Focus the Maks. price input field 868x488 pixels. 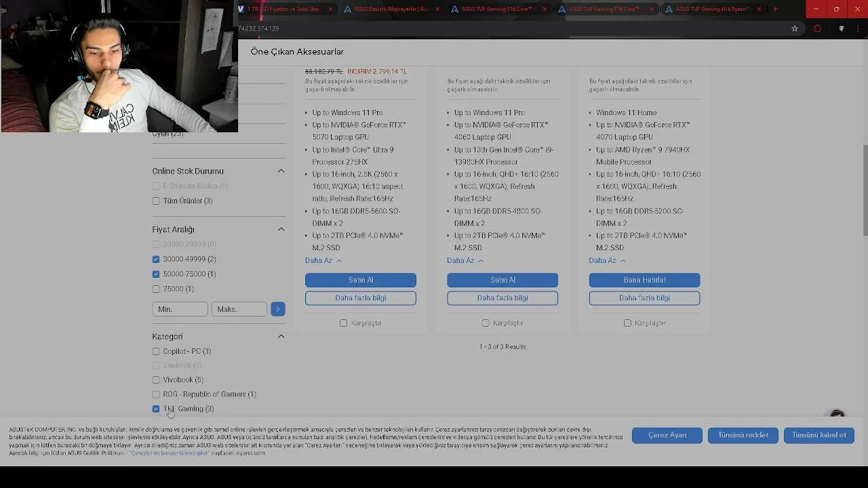tap(239, 309)
